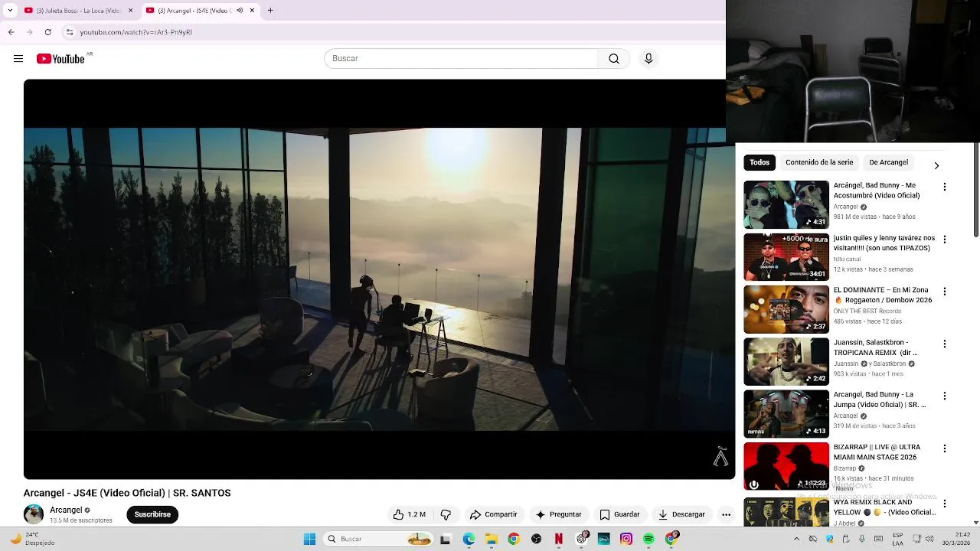Open Netflix from taskbar
This screenshot has height=551, width=980.
pos(558,539)
